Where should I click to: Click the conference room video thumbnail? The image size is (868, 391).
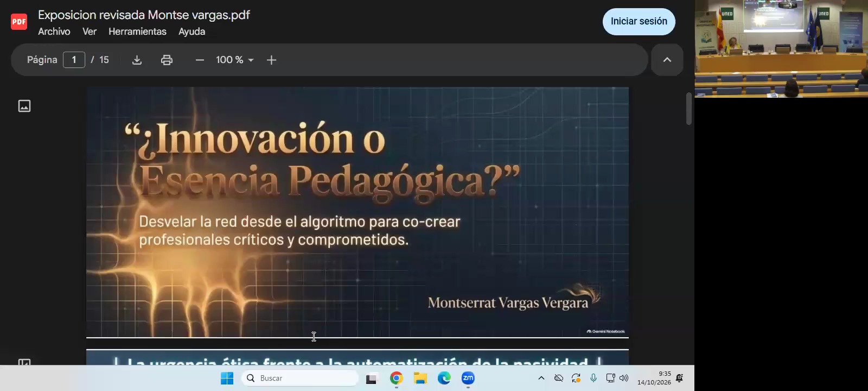click(781, 49)
